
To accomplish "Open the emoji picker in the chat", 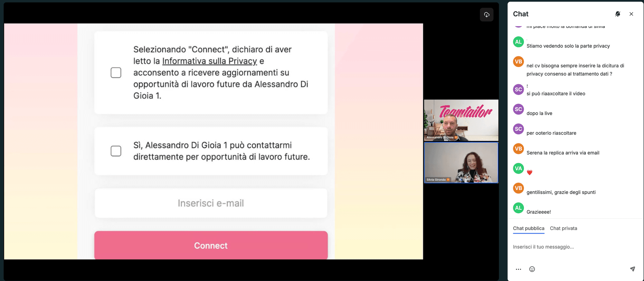I will (532, 269).
